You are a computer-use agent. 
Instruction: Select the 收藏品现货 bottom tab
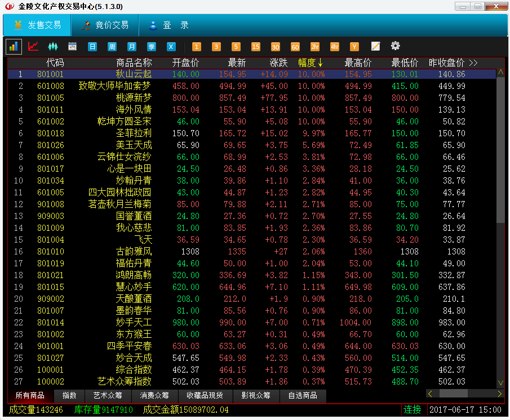click(205, 396)
